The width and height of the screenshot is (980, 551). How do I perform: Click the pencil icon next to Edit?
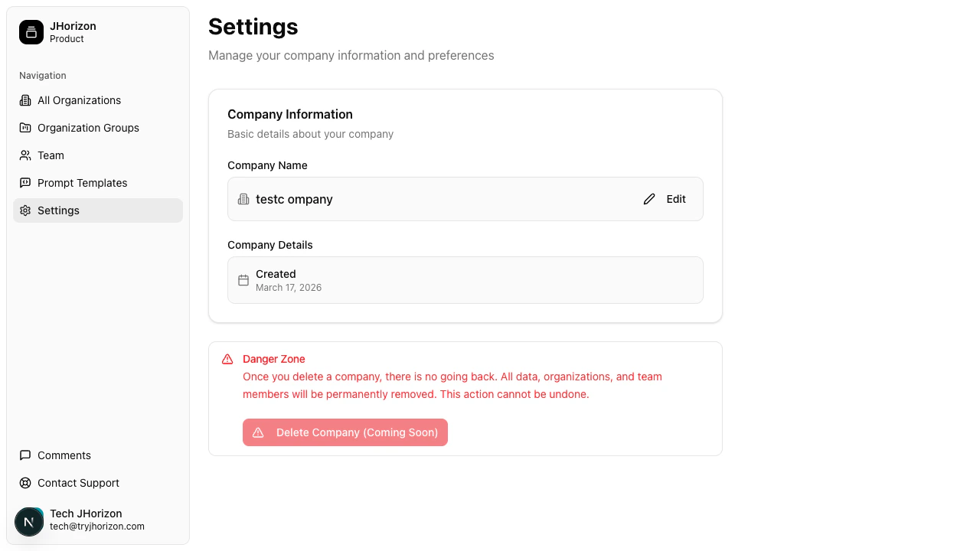point(649,199)
